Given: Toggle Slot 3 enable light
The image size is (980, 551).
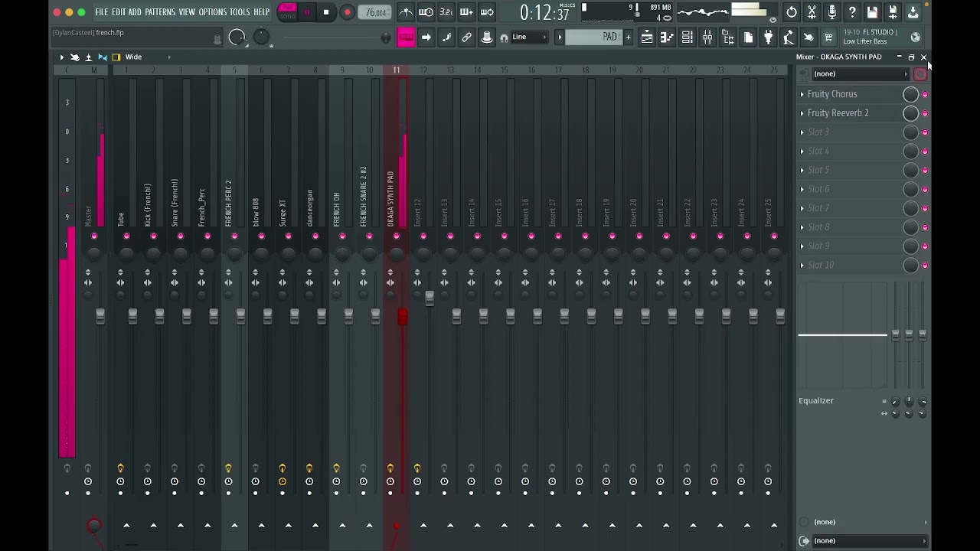Looking at the screenshot, I should [x=925, y=133].
